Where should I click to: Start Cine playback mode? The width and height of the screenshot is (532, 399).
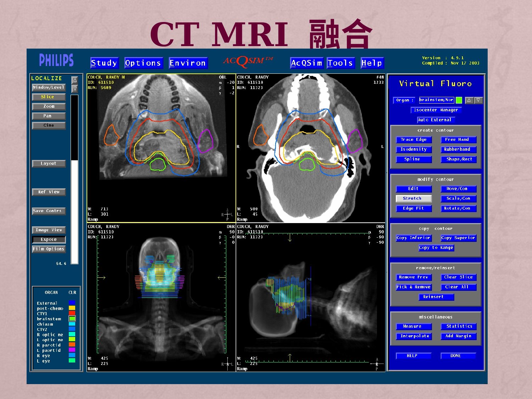pos(49,126)
